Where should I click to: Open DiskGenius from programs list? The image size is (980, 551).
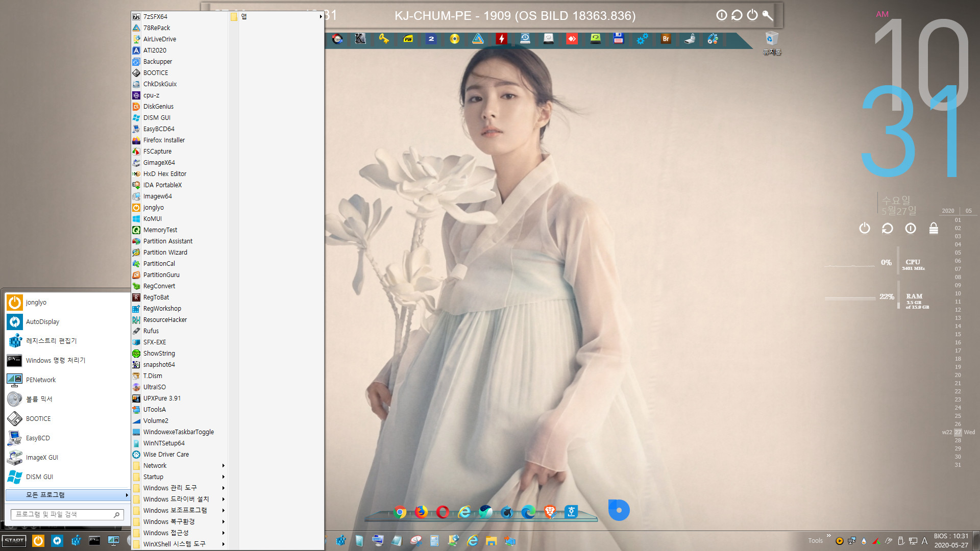click(179, 106)
